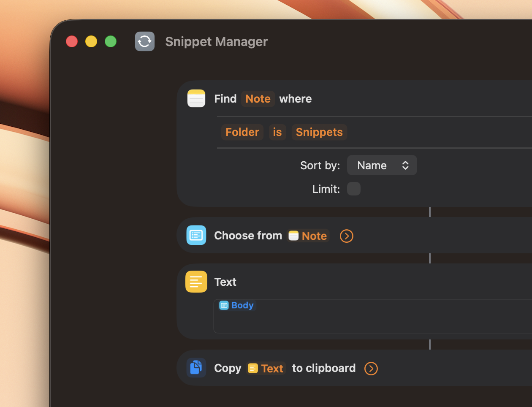
Task: Zoom the window with green button
Action: (x=111, y=41)
